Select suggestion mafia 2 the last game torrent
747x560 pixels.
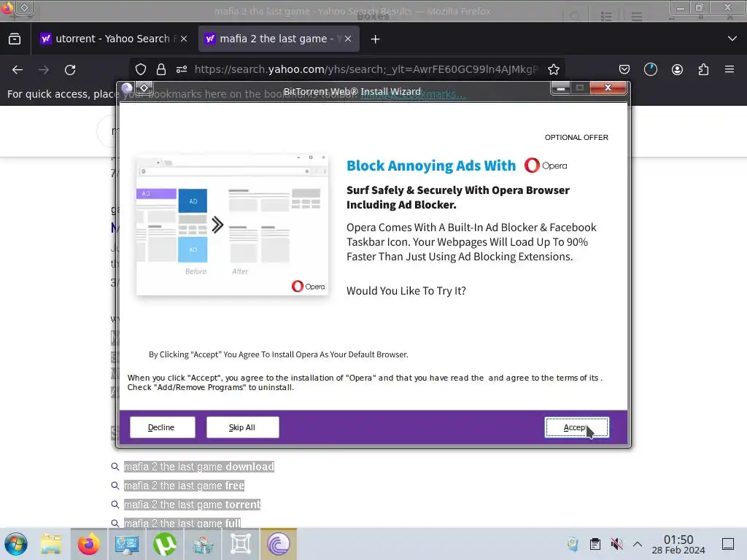click(192, 505)
